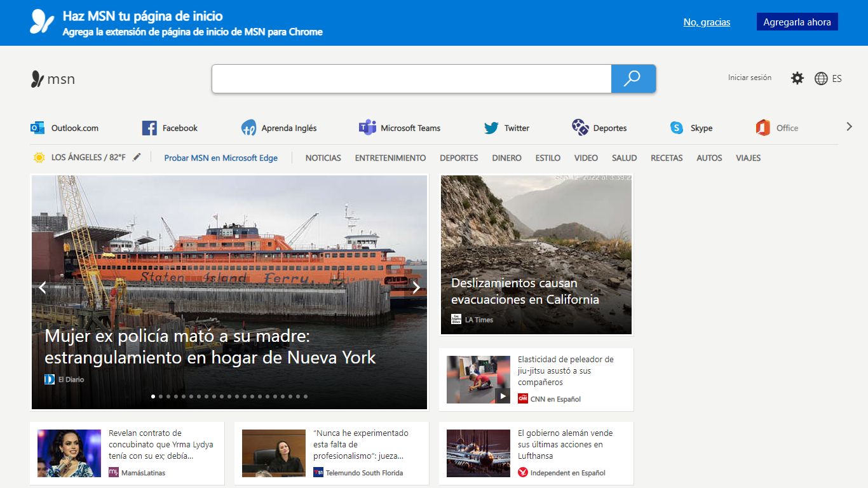This screenshot has width=868, height=488.
Task: Click the MSN butterfly logo in banner
Action: [42, 22]
